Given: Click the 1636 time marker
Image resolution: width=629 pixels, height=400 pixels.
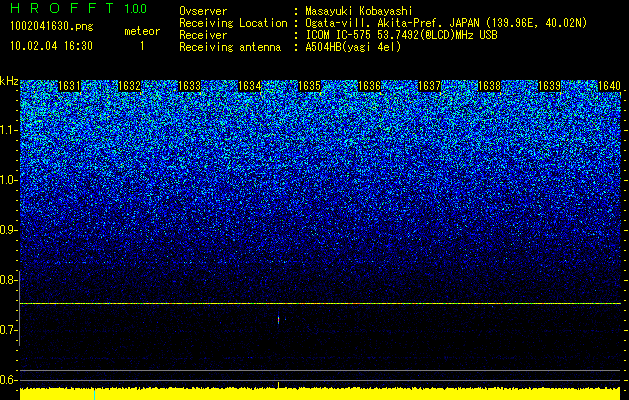Looking at the screenshot, I should 369,86.
